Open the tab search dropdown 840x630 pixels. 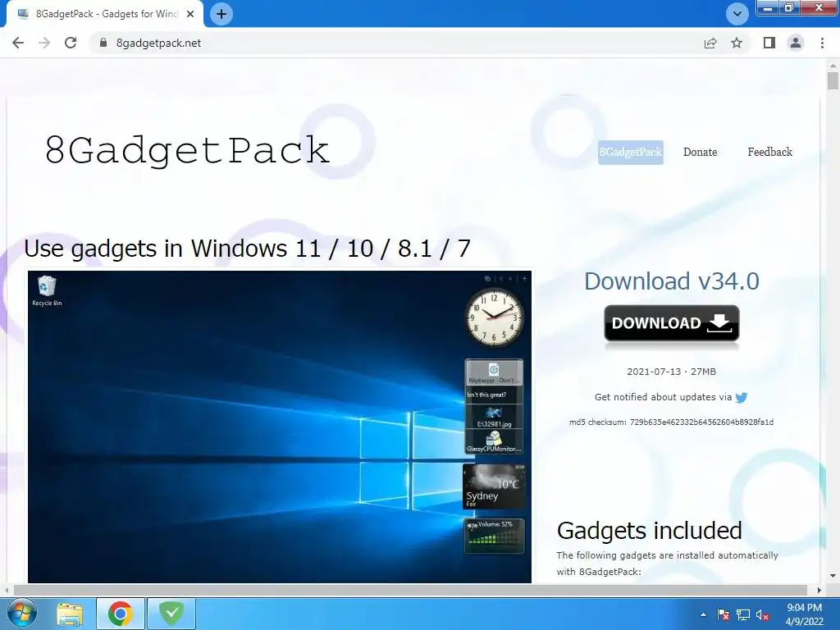click(737, 14)
